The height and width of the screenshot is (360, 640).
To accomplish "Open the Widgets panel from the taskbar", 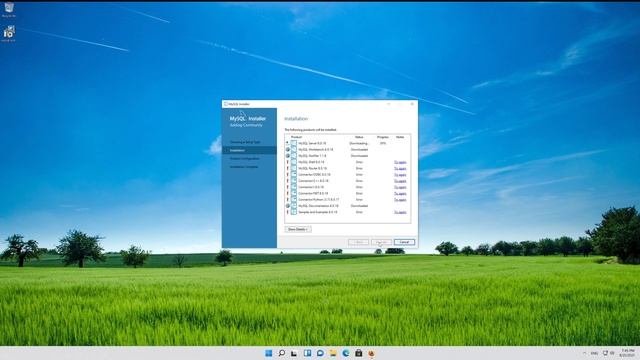I will tap(307, 353).
